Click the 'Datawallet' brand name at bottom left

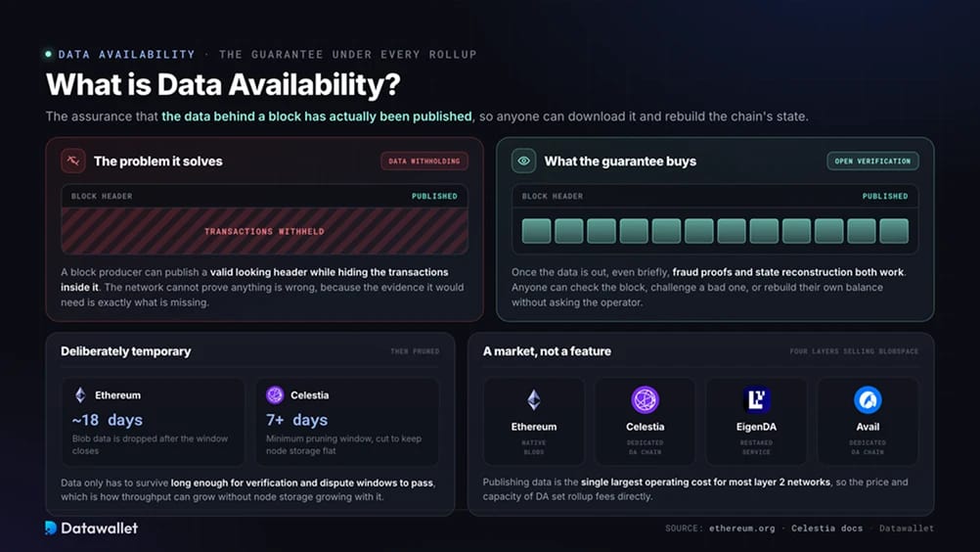tap(100, 529)
